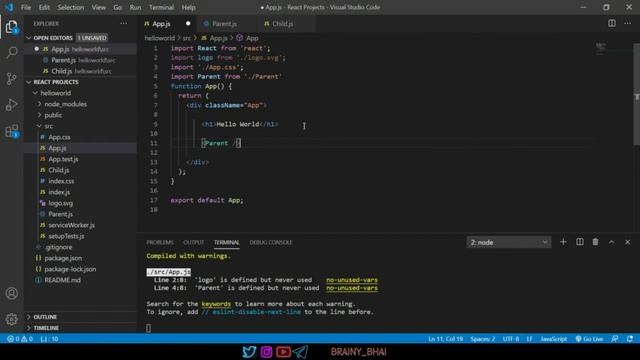Viewport: 640px width, 360px height.
Task: Click first no-unused-vars link in terminal
Action: (352, 280)
